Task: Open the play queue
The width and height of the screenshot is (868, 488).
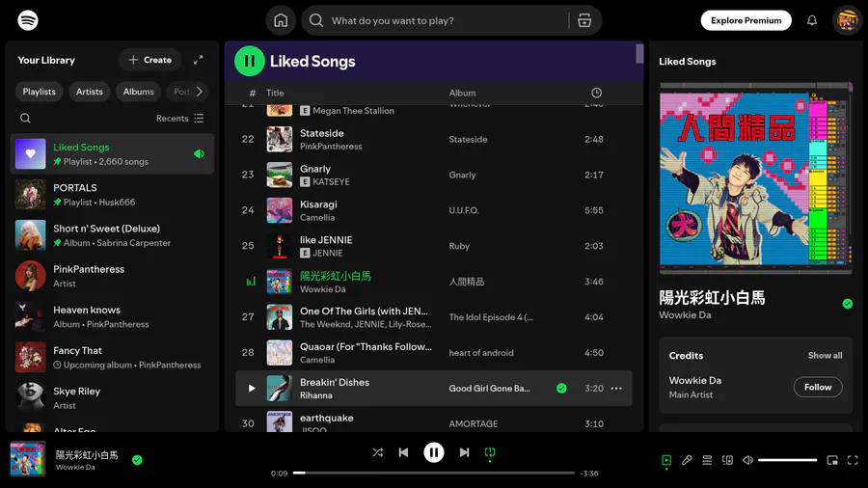Action: point(707,460)
